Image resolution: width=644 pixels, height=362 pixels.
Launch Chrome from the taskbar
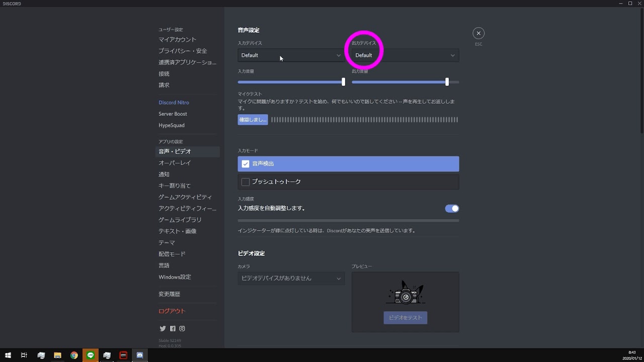[74, 355]
